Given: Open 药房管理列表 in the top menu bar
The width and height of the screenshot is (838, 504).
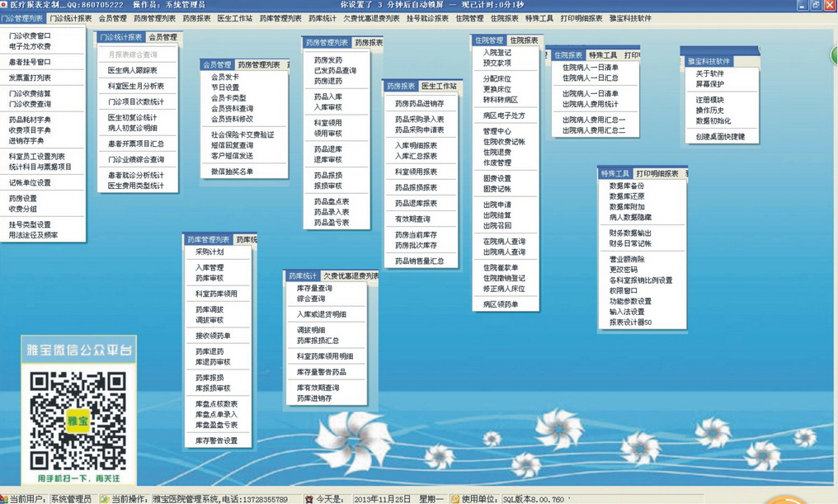Looking at the screenshot, I should (x=154, y=18).
